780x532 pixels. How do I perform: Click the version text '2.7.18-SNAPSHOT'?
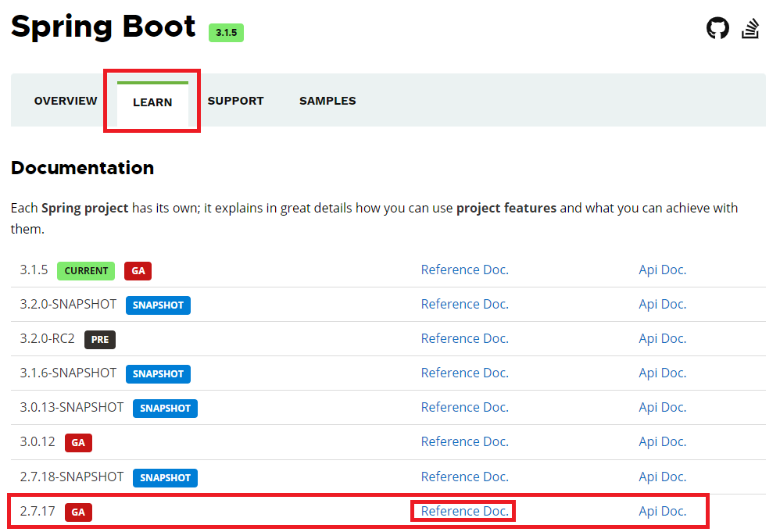pos(72,477)
